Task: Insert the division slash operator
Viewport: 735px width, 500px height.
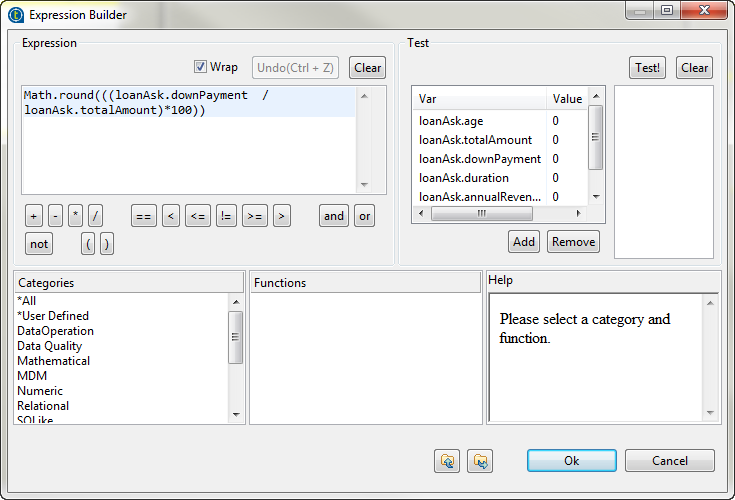Action: pyautogui.click(x=96, y=215)
